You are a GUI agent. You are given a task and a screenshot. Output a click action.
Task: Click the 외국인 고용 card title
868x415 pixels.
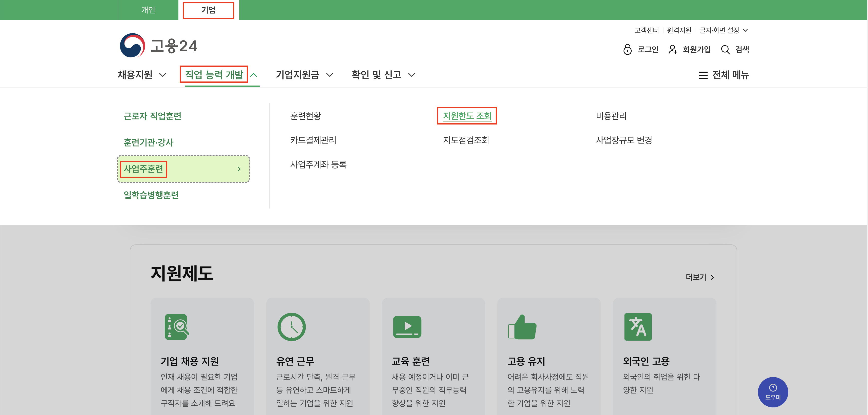click(646, 361)
